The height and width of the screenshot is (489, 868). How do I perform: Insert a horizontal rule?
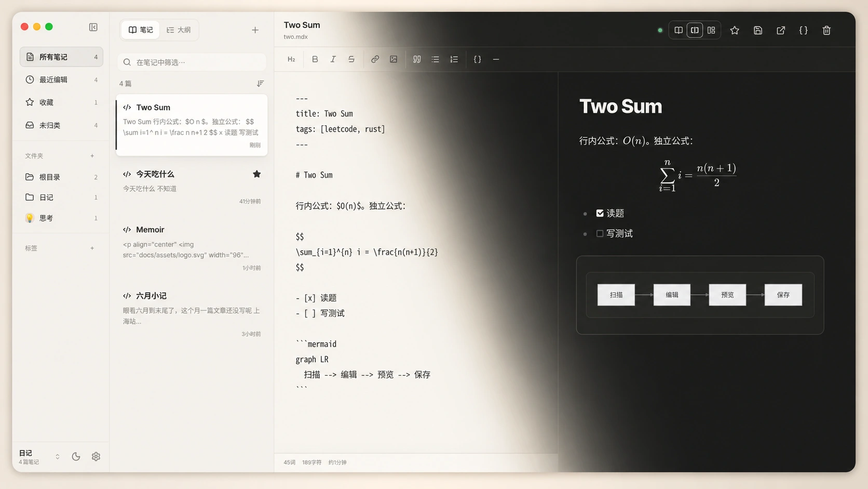pos(496,59)
